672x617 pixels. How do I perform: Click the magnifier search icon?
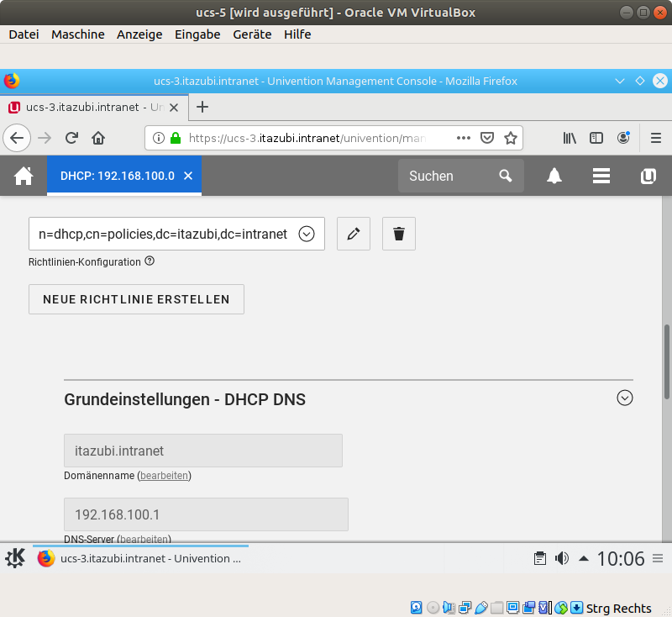click(x=506, y=176)
